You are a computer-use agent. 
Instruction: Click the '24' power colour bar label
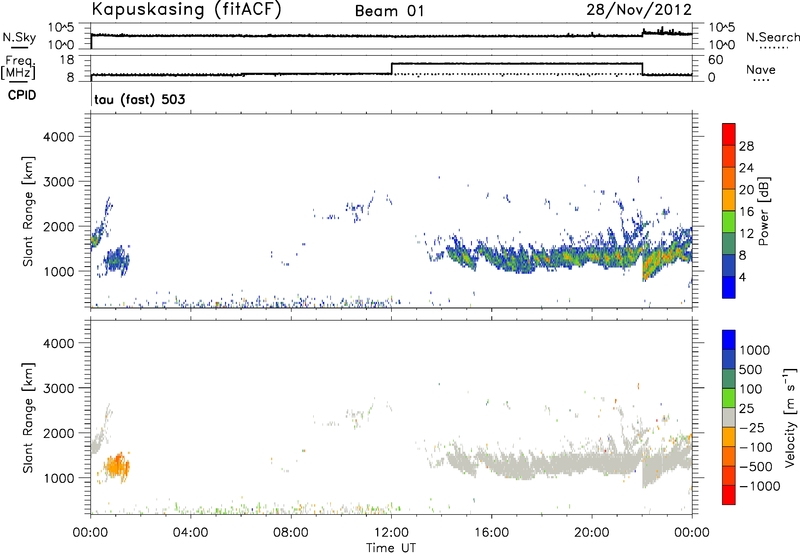click(746, 168)
